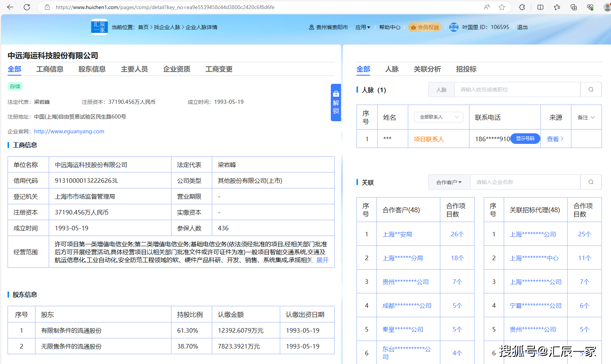Open partner client 上海**安局
This screenshot has width=611, height=364.
coord(397,234)
